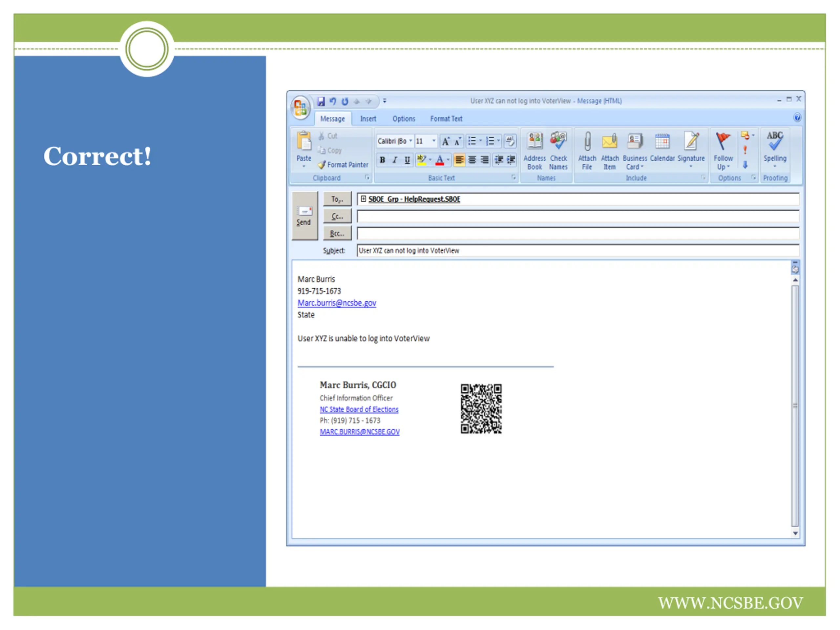
Task: Switch to the Insert ribbon tab
Action: [368, 119]
